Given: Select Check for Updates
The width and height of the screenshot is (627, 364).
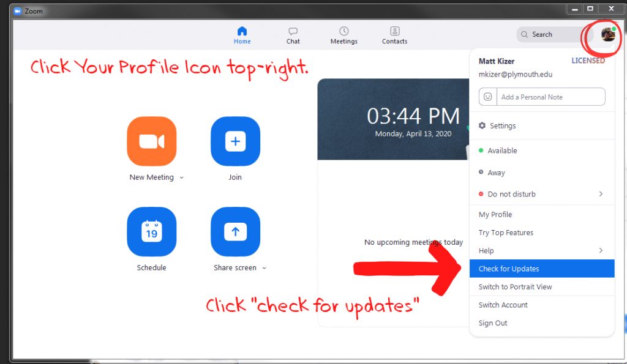Looking at the screenshot, I should [542, 269].
